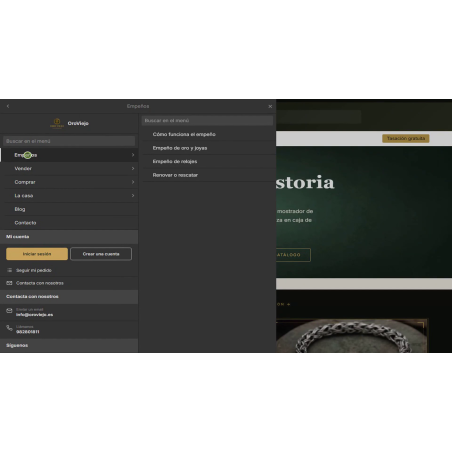Screen dimensions: 452x452
Task: Click 'Contacta con nosotros' link under Mi cuenta
Action: click(x=40, y=283)
